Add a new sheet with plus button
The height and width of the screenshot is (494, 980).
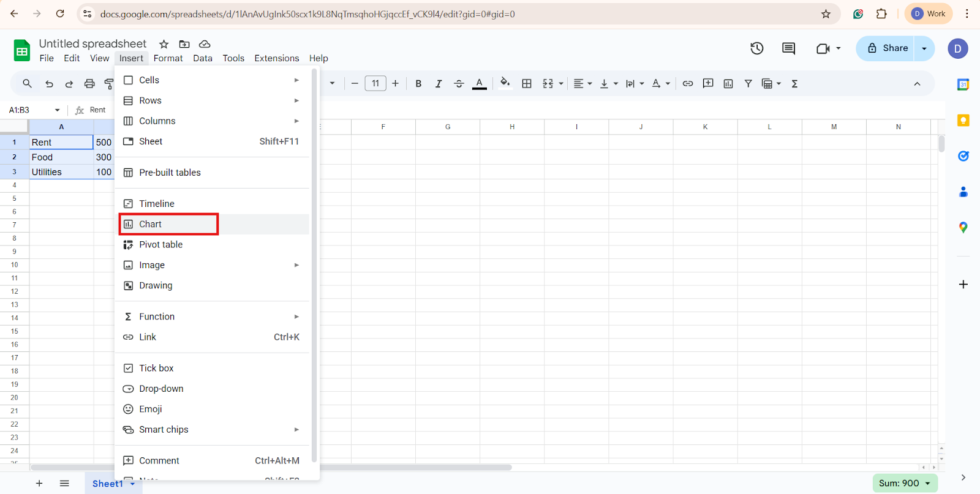pos(39,484)
